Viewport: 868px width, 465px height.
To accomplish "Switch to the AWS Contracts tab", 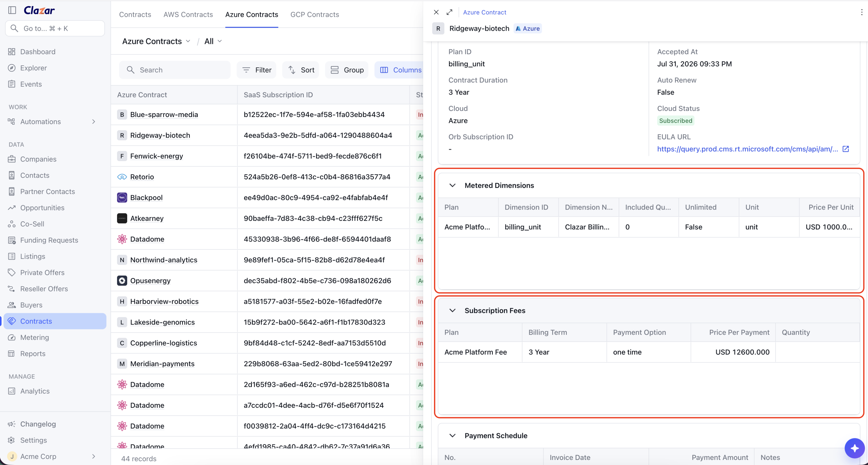I will point(188,14).
